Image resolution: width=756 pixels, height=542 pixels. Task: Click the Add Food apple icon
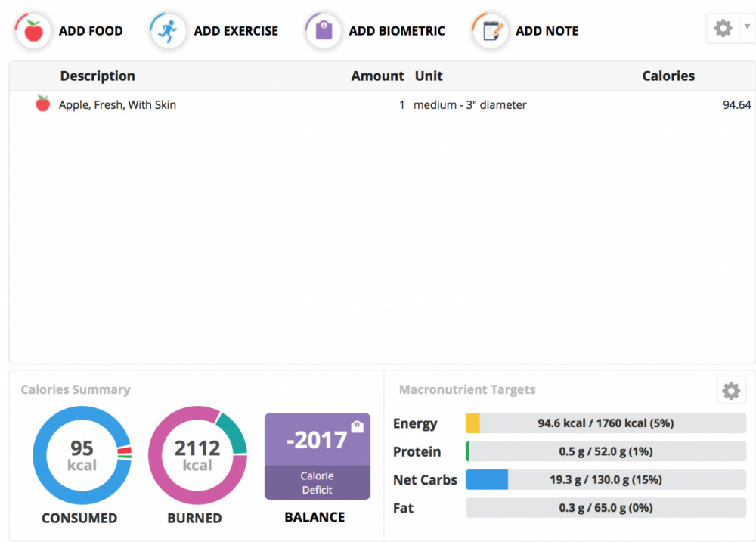[x=33, y=31]
